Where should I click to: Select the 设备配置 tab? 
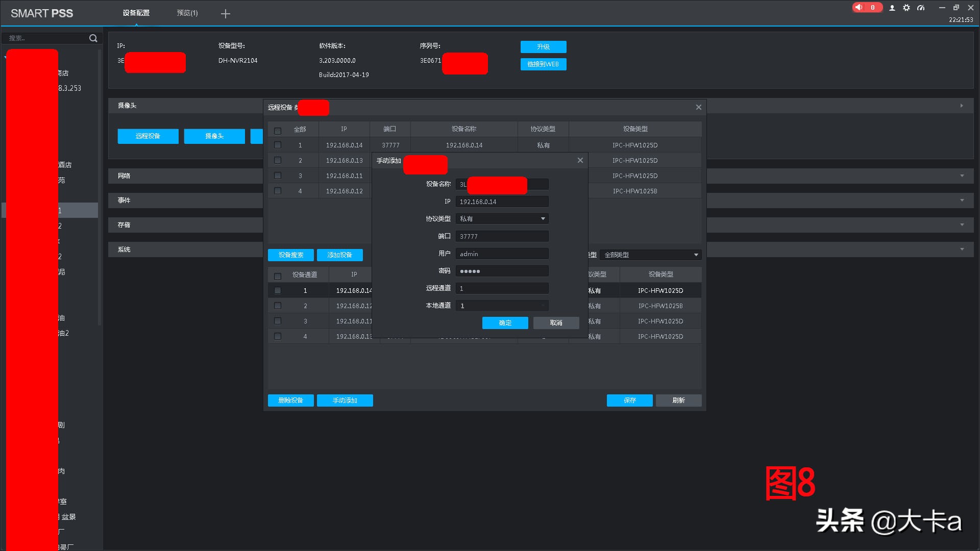pyautogui.click(x=136, y=13)
